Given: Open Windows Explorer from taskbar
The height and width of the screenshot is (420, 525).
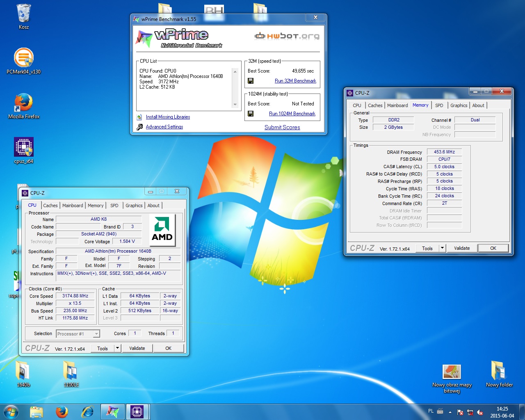Looking at the screenshot, I should tap(37, 412).
